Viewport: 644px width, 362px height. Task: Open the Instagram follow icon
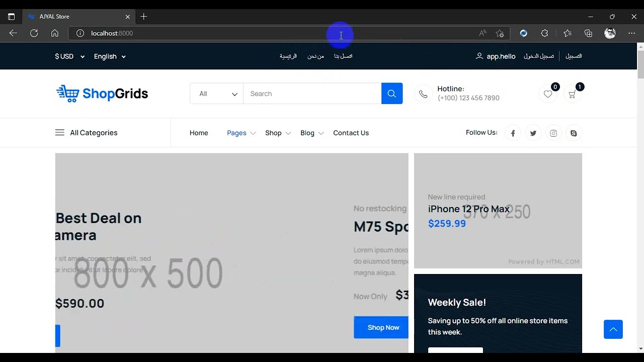pyautogui.click(x=553, y=133)
